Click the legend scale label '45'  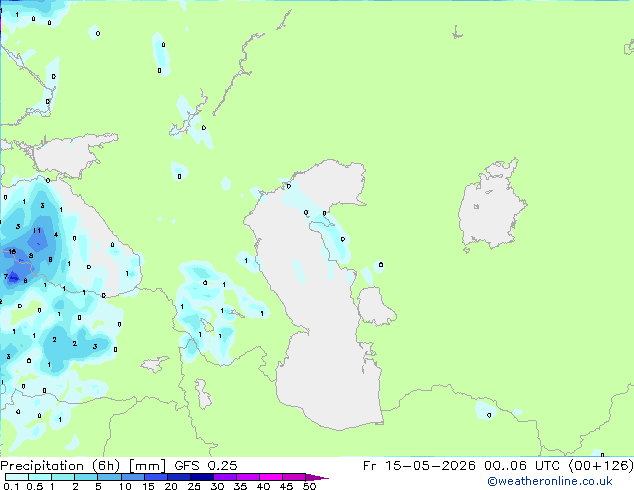[x=286, y=486]
